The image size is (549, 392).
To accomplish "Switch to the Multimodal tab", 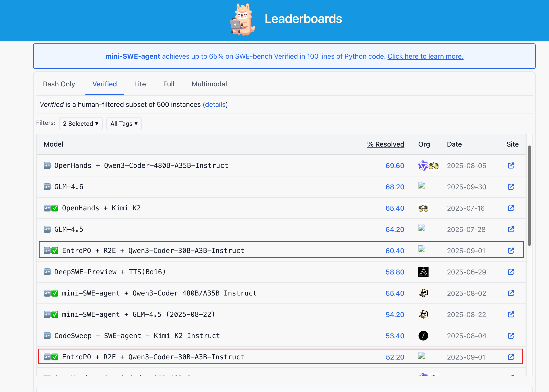I will click(x=209, y=84).
